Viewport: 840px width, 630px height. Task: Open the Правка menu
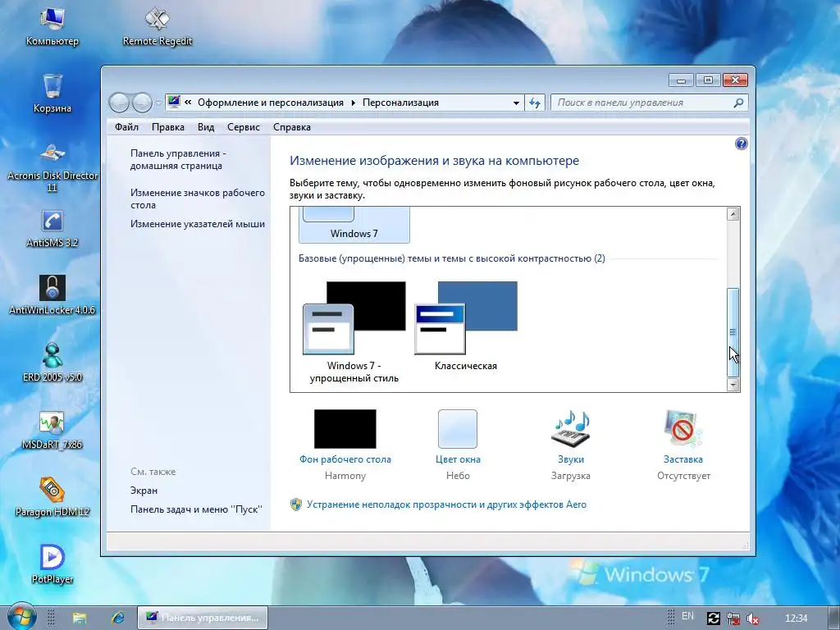click(167, 127)
